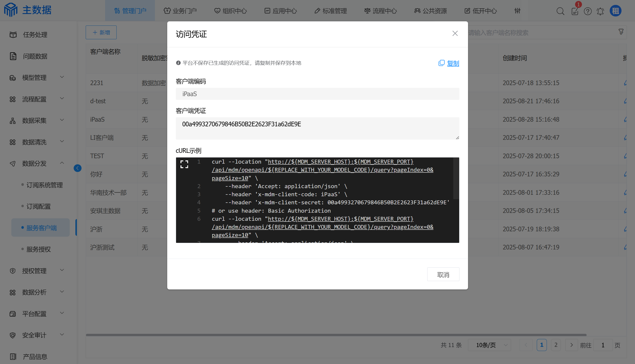Screen dimensions: 635x364
Task: Open the notification bell icon
Action: click(600, 11)
